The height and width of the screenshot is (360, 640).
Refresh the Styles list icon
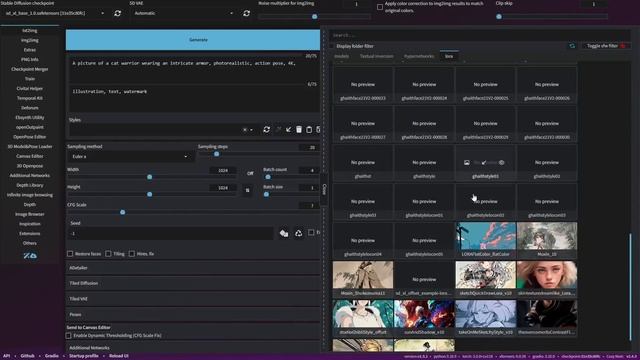[267, 129]
